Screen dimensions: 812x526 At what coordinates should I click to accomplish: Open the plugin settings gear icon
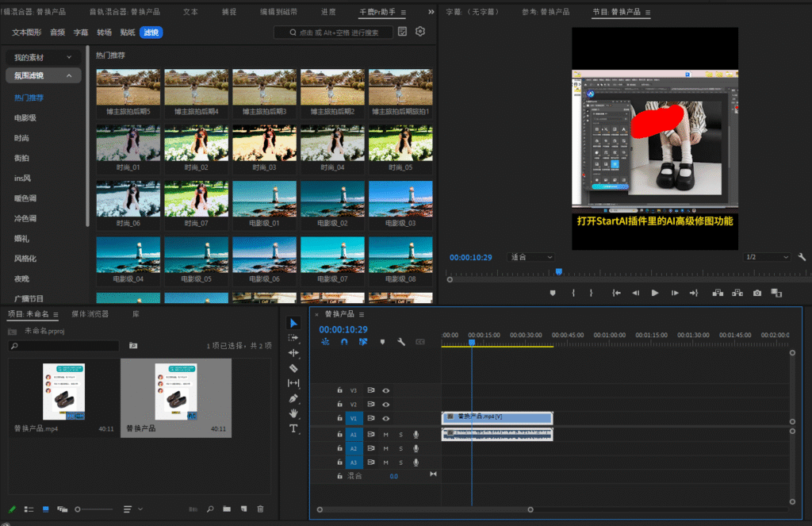click(x=420, y=32)
